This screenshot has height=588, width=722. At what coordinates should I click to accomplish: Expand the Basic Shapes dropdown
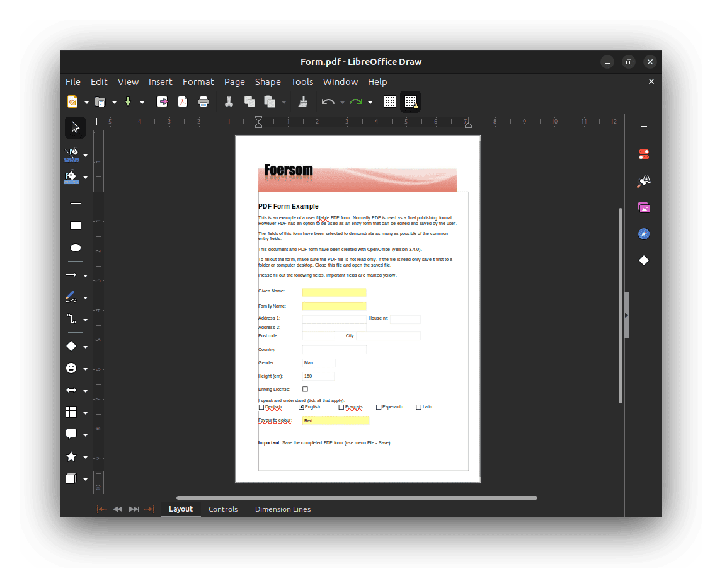(x=85, y=347)
